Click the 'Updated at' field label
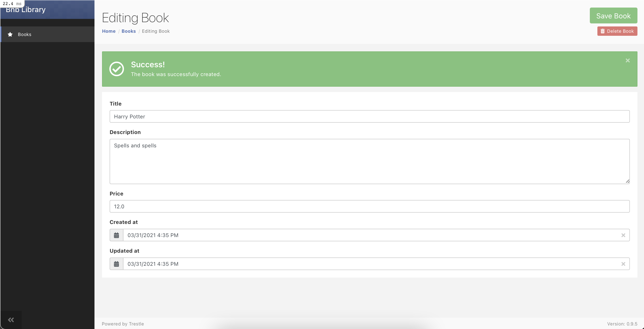This screenshot has width=644, height=329. coord(124,251)
